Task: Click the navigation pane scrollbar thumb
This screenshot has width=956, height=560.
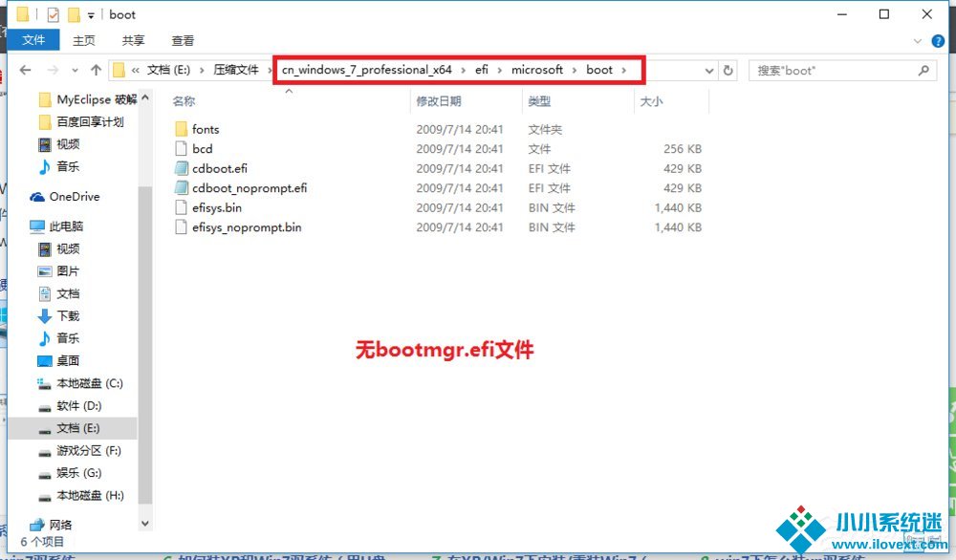Action: 145,344
